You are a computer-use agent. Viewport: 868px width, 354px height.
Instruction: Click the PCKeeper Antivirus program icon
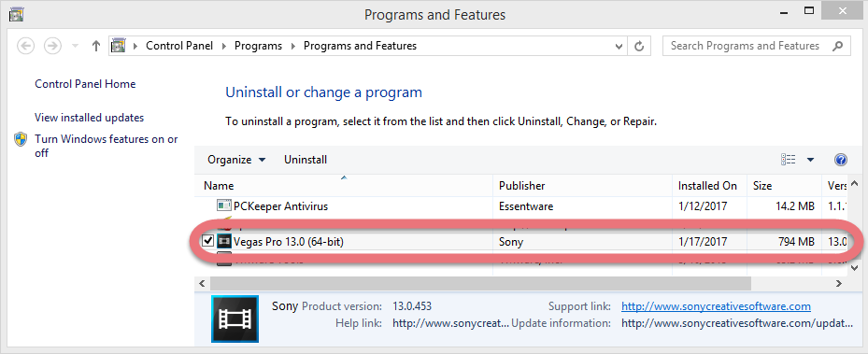tap(223, 205)
